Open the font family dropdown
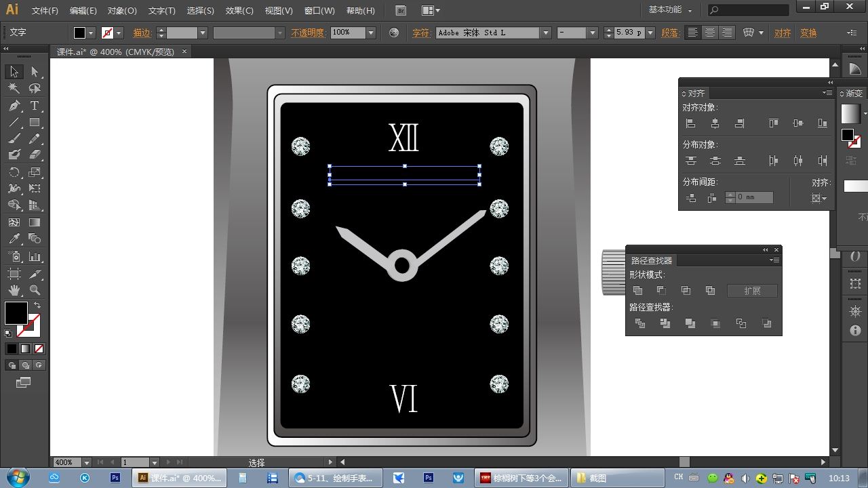Viewport: 868px width, 488px height. (546, 33)
